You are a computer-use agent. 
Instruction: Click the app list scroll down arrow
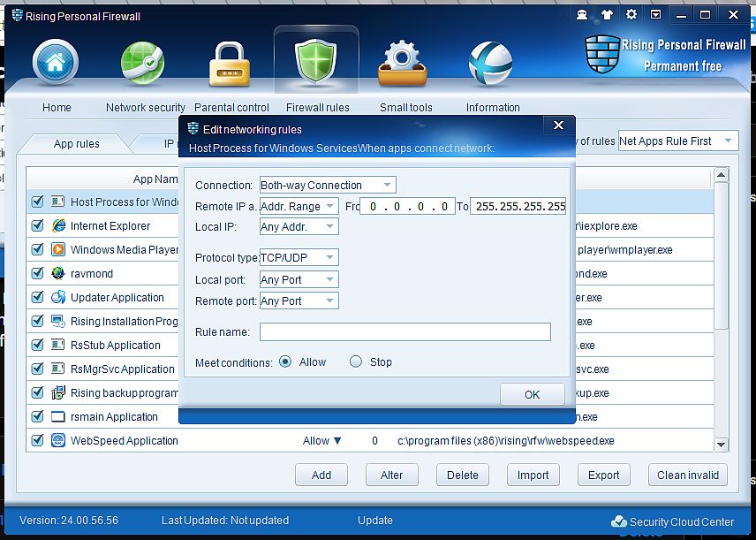(721, 445)
